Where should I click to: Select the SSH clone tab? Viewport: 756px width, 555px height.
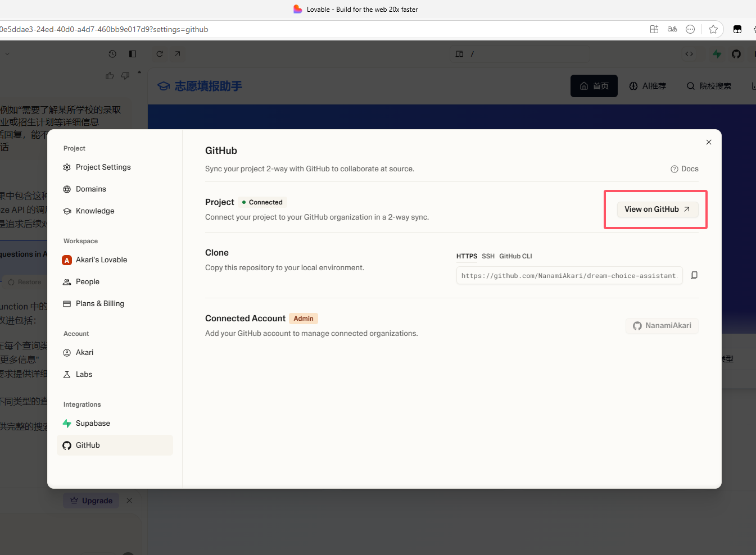pyautogui.click(x=488, y=256)
